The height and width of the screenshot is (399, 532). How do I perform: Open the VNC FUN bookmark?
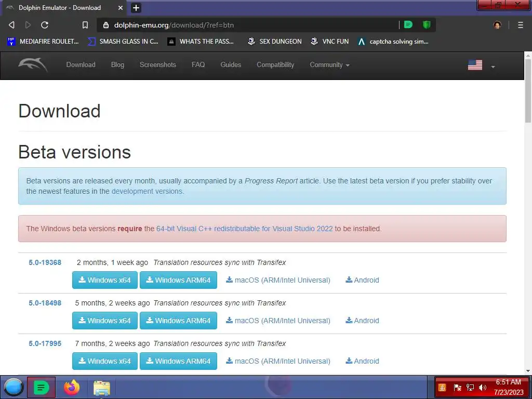(330, 42)
